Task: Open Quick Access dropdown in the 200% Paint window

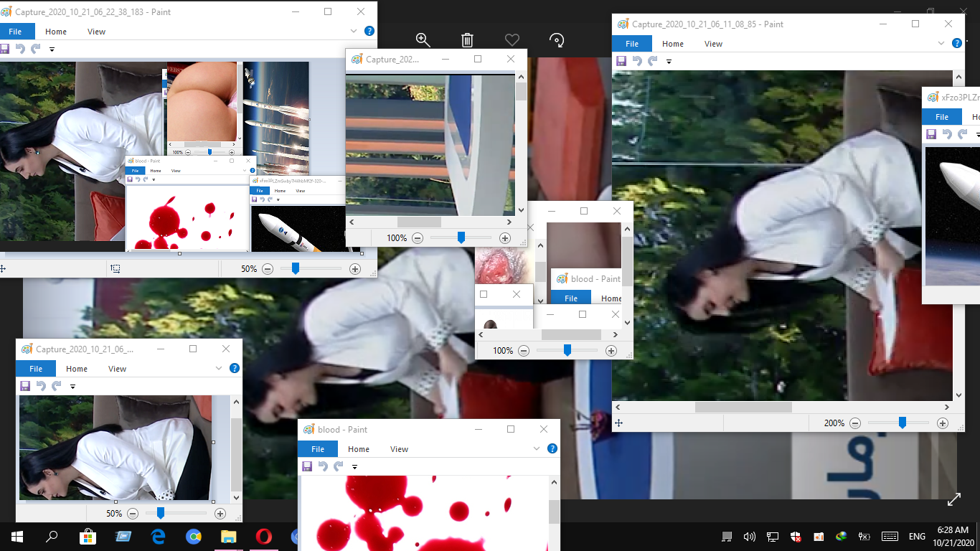Action: tap(669, 62)
